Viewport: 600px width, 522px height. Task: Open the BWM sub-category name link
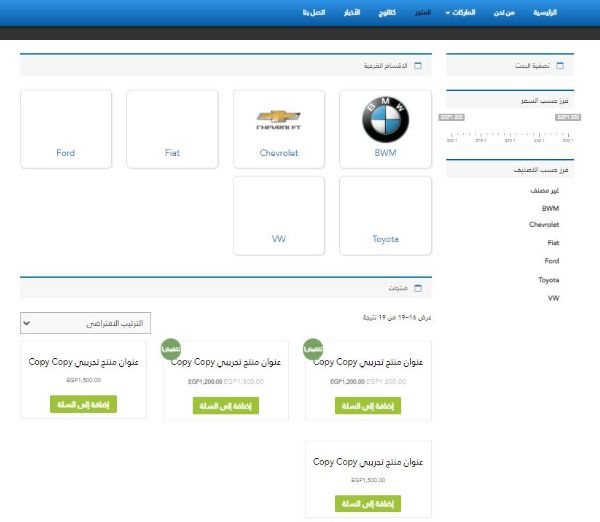pyautogui.click(x=385, y=153)
